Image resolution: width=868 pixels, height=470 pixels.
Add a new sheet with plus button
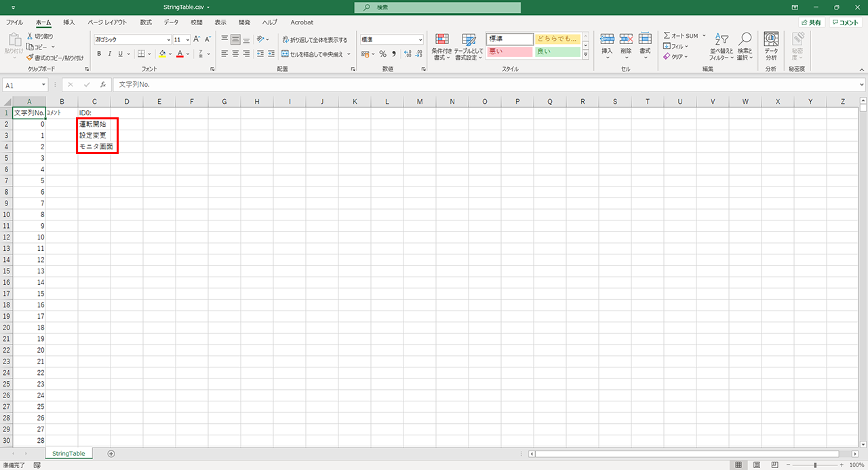[x=111, y=453]
